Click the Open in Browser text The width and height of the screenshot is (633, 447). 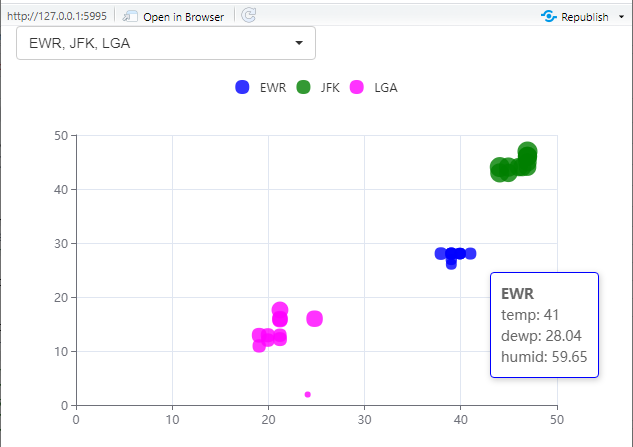(x=183, y=17)
